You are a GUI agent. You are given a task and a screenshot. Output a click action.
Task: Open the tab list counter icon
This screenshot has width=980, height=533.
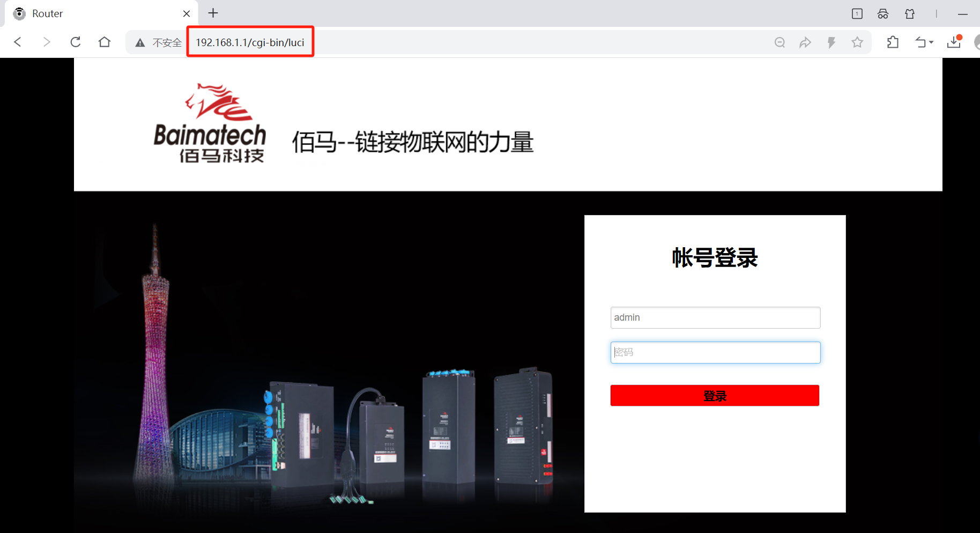click(857, 13)
